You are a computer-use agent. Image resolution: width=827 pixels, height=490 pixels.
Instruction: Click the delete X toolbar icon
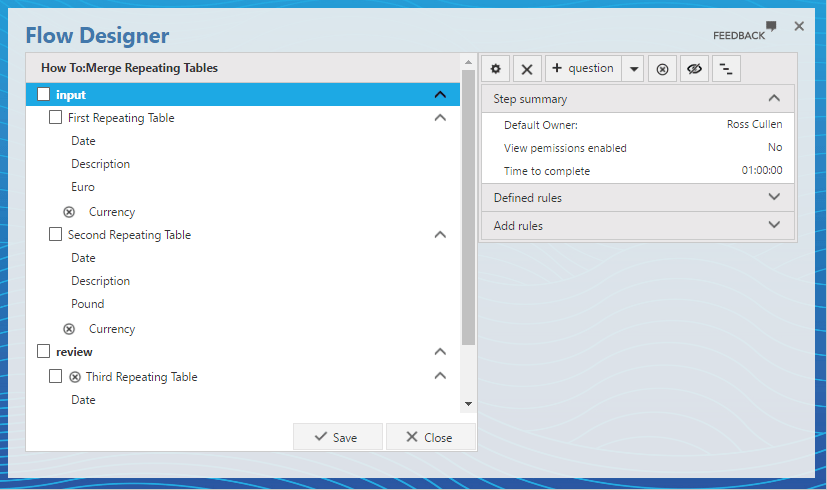click(527, 69)
